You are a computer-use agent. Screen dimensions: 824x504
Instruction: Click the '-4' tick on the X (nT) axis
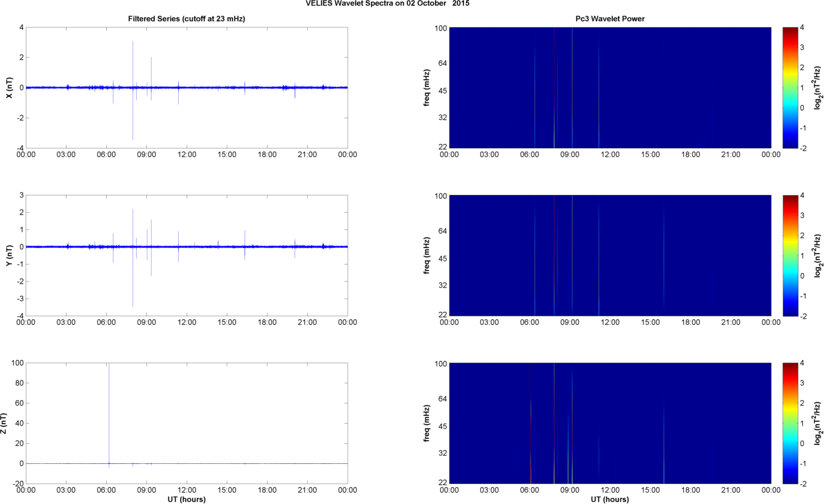coord(20,147)
